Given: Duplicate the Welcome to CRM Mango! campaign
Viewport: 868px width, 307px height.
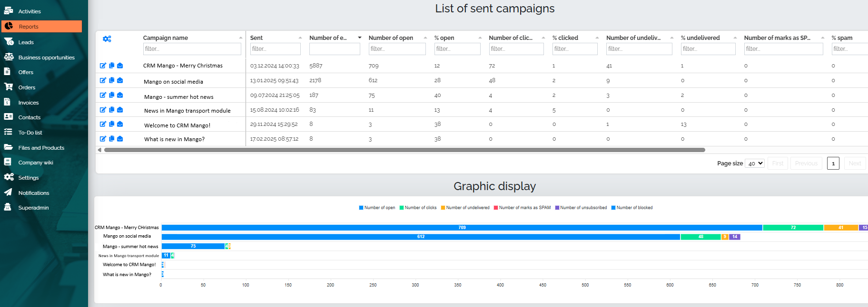Looking at the screenshot, I should tap(111, 124).
